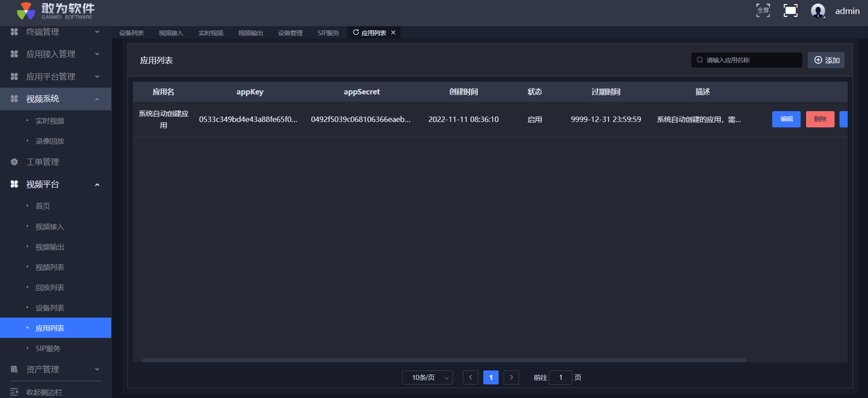Close the 应用列表 tab
The image size is (868, 398).
click(393, 33)
